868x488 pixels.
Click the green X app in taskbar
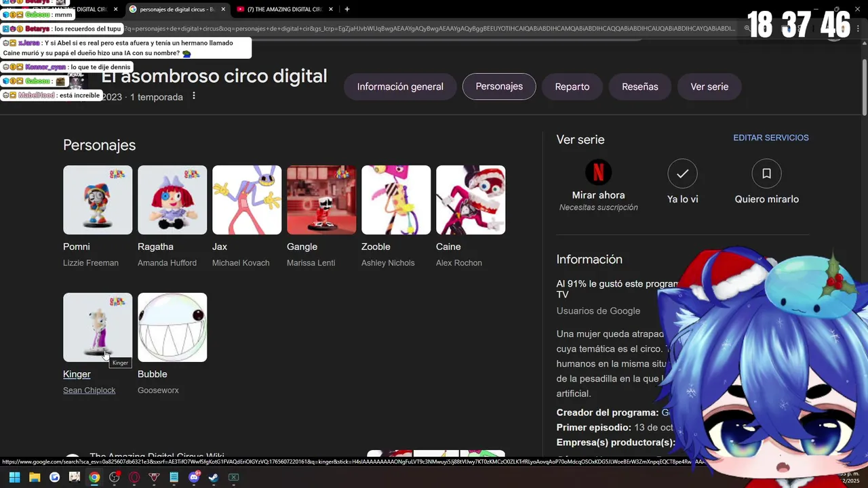click(x=233, y=477)
